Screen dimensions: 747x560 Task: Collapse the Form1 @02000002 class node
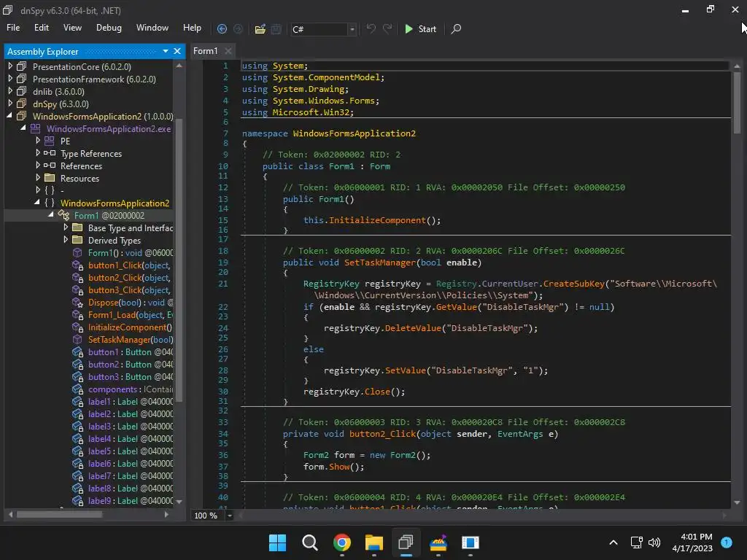click(x=50, y=215)
